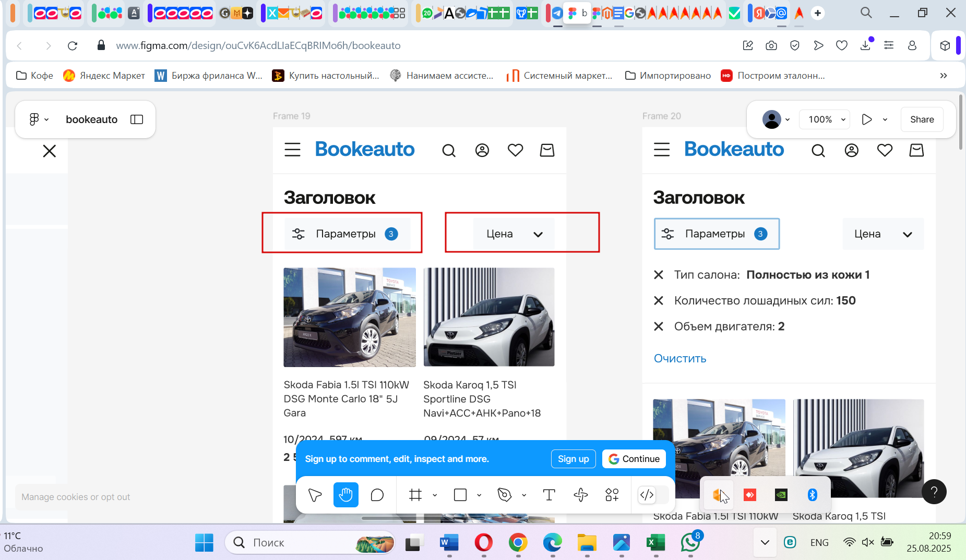Toggle the sidebar panel icon near bookeauto
This screenshot has height=560, width=966.
[137, 119]
